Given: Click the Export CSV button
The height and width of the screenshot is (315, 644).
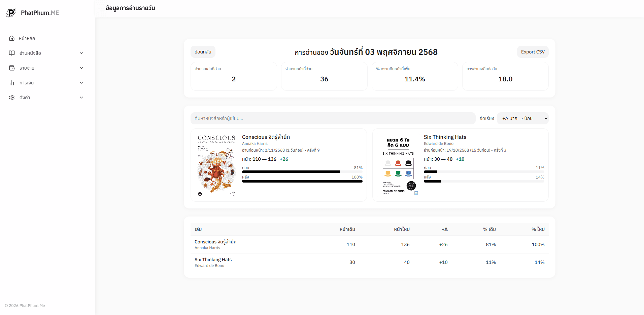Looking at the screenshot, I should pyautogui.click(x=533, y=52).
